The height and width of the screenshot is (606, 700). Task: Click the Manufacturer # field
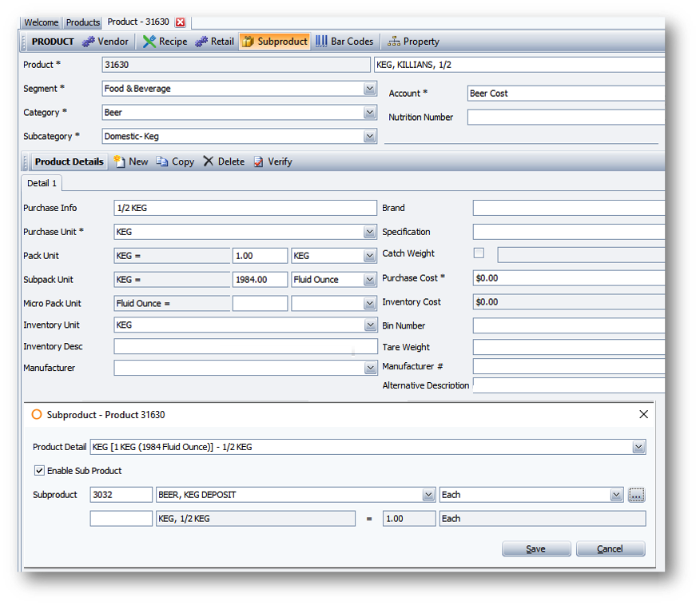click(x=569, y=366)
